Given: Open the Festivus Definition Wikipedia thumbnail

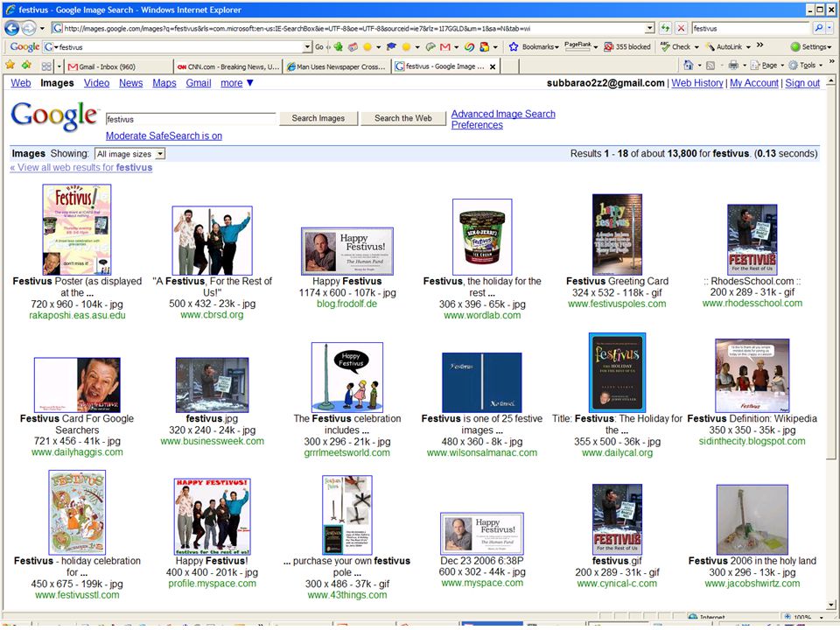Looking at the screenshot, I should (x=752, y=375).
